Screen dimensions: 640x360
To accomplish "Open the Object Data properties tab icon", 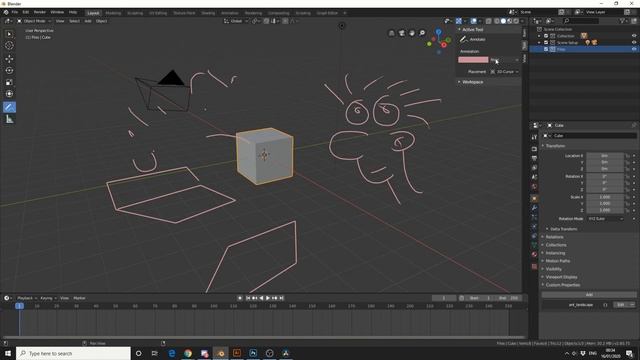I will tap(534, 245).
